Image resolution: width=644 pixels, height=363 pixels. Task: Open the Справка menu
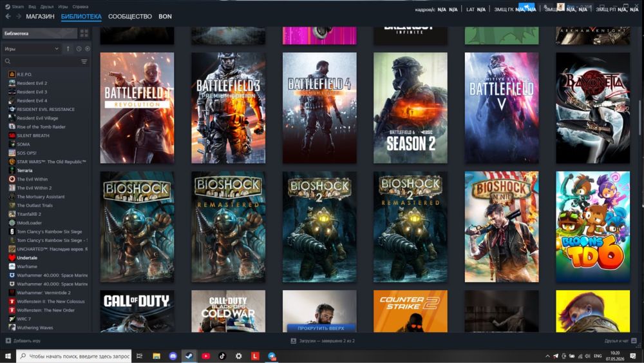tap(80, 6)
